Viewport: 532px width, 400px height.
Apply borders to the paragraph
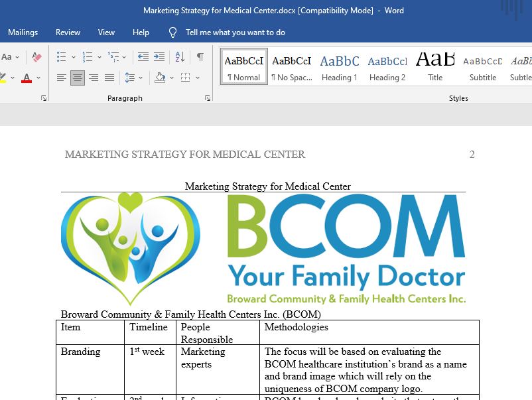tap(185, 78)
